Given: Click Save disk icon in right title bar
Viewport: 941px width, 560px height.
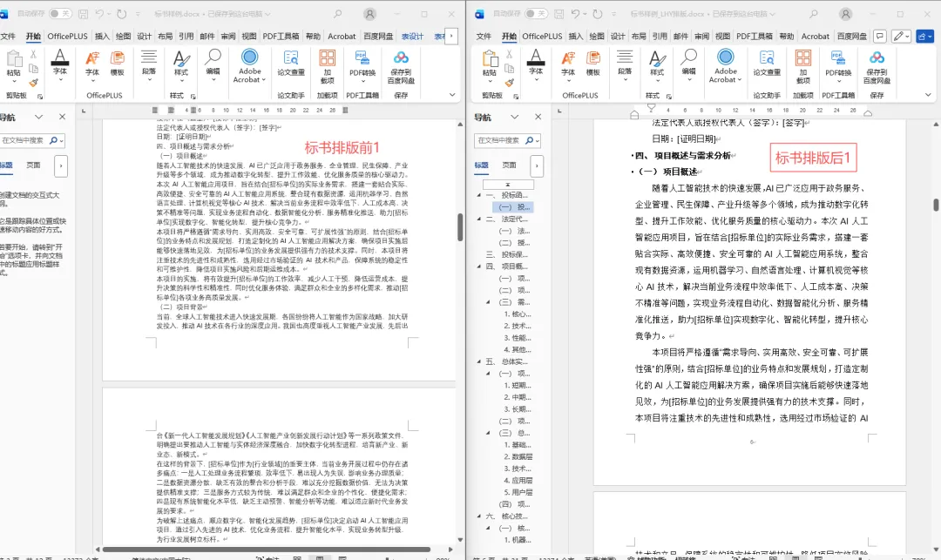Looking at the screenshot, I should click(559, 14).
